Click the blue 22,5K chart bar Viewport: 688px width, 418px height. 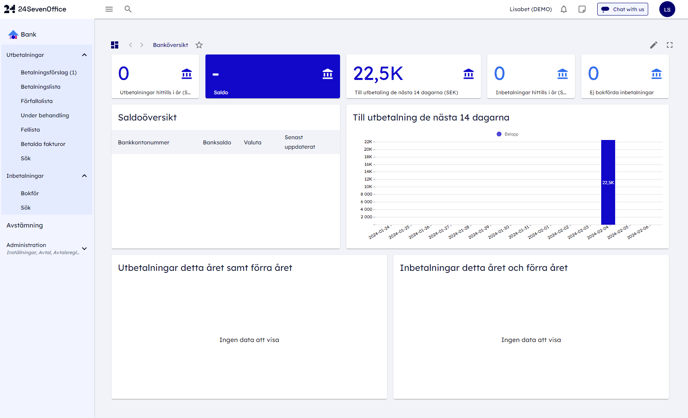[x=608, y=182]
